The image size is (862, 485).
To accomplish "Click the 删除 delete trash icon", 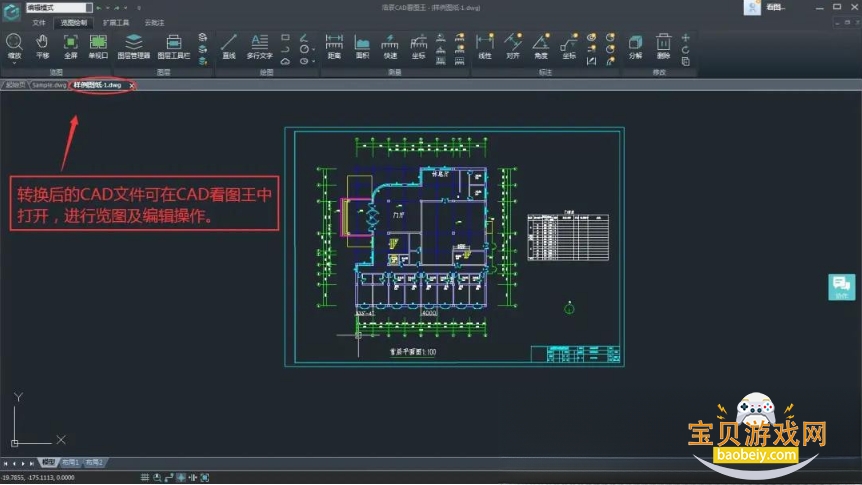I will 664,46.
